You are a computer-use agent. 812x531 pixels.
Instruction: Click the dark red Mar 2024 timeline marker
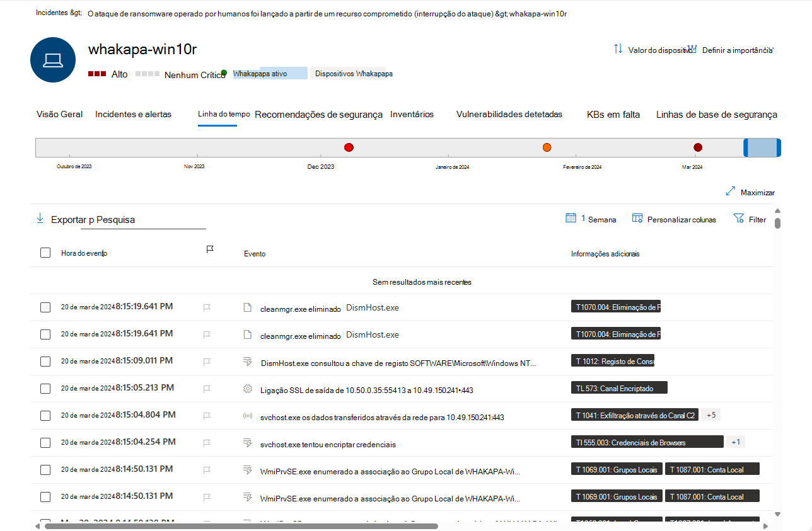click(698, 147)
